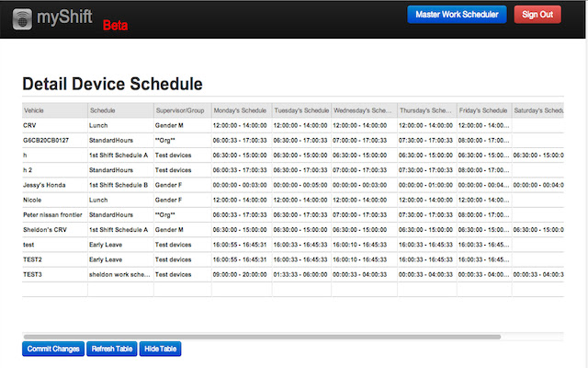
Task: Click Test devices in TEST3 row
Action: point(183,274)
